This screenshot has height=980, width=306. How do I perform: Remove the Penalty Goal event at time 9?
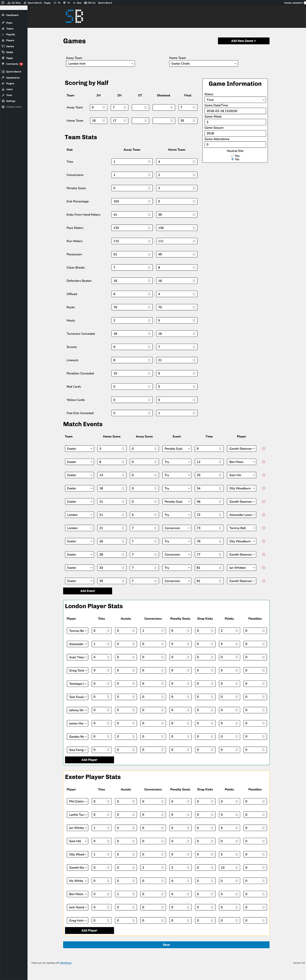coord(264,448)
